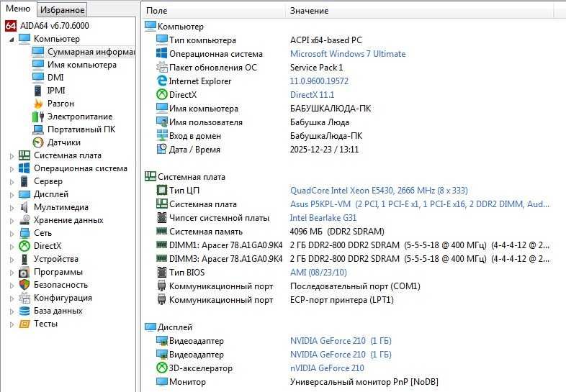
Task: Click the Системная плата tree icon
Action: click(24, 155)
